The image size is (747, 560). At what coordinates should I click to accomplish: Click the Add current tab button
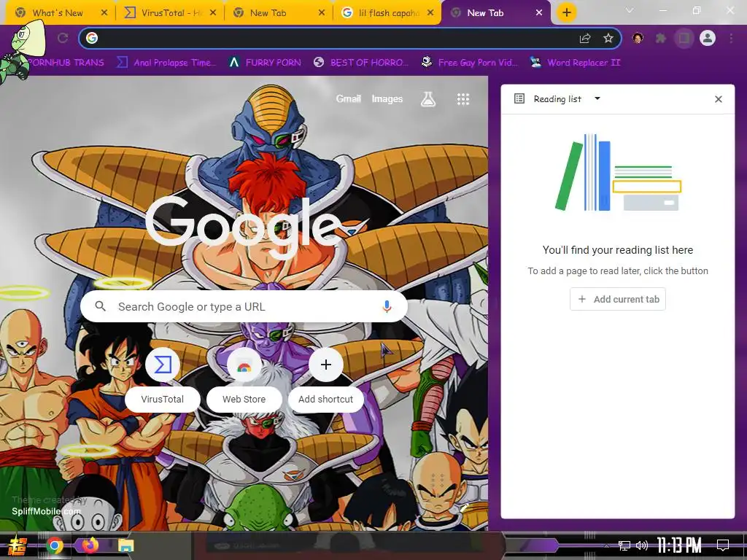pyautogui.click(x=617, y=299)
